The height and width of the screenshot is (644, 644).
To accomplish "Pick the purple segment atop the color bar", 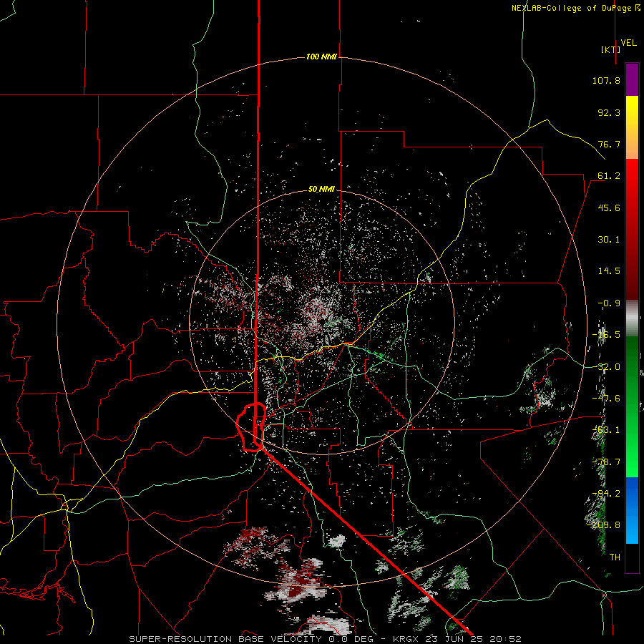I will pyautogui.click(x=632, y=79).
